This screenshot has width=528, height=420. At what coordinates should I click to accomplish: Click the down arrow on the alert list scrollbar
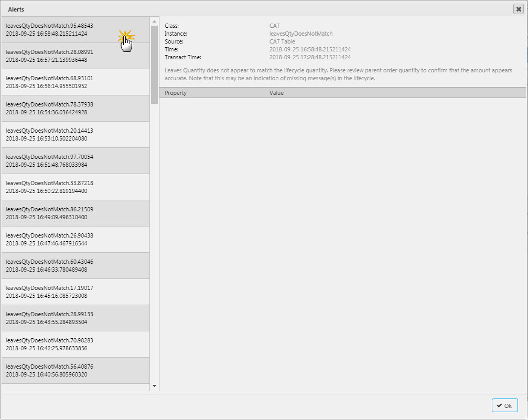coord(154,386)
